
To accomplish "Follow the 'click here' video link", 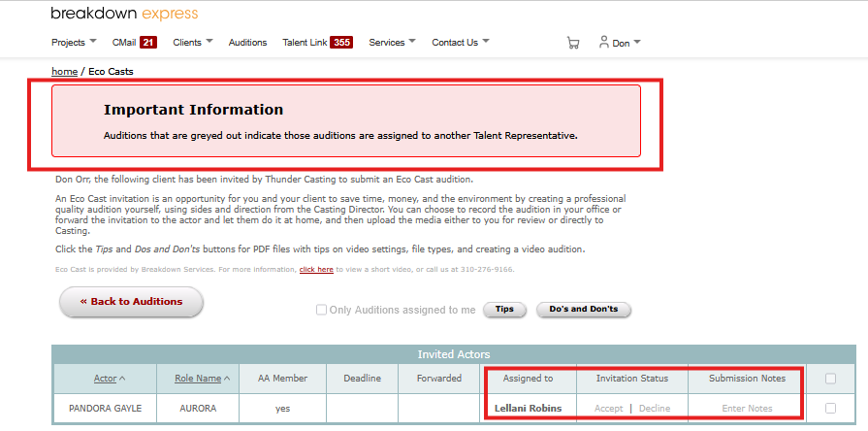I will point(316,270).
